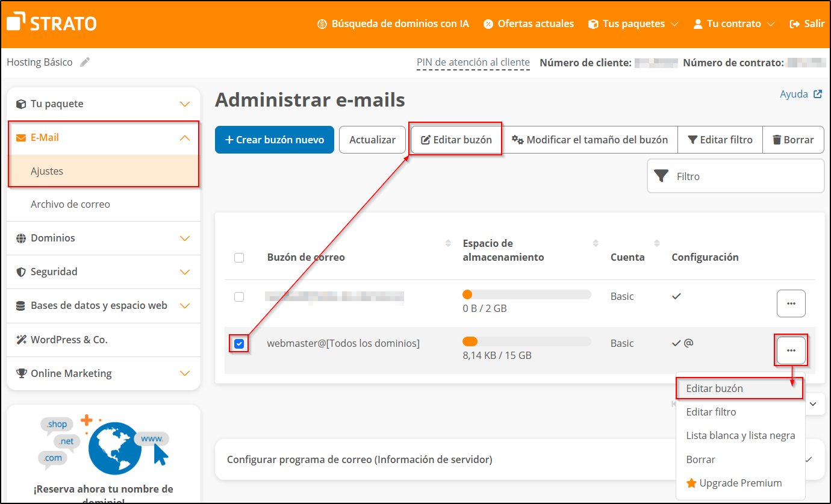
Task: Sort by Buzón de correo column arrows
Action: [x=447, y=243]
